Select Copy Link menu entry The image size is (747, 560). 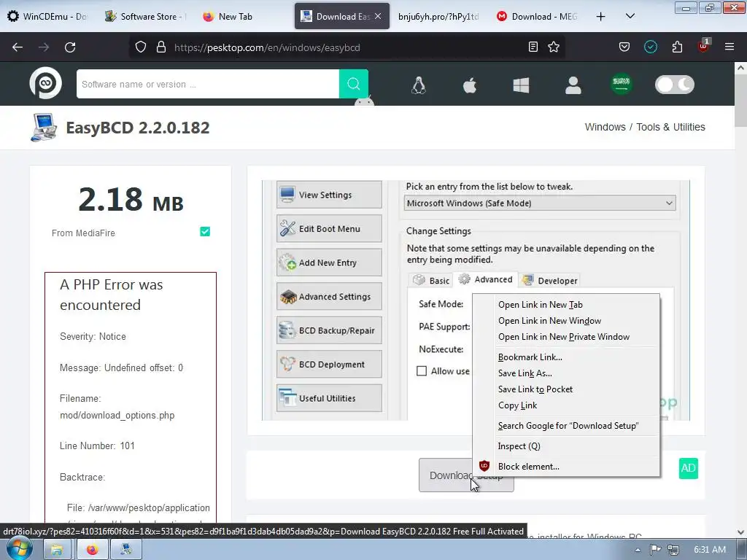click(566, 405)
